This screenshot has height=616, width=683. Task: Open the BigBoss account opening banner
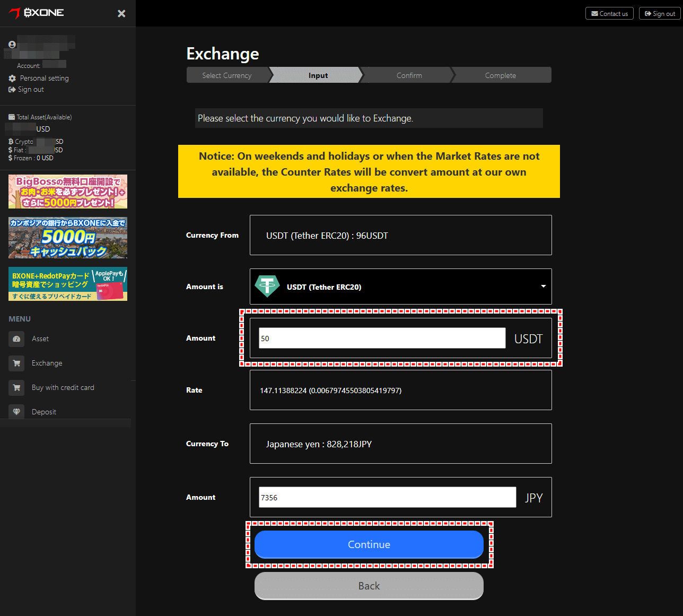[68, 192]
